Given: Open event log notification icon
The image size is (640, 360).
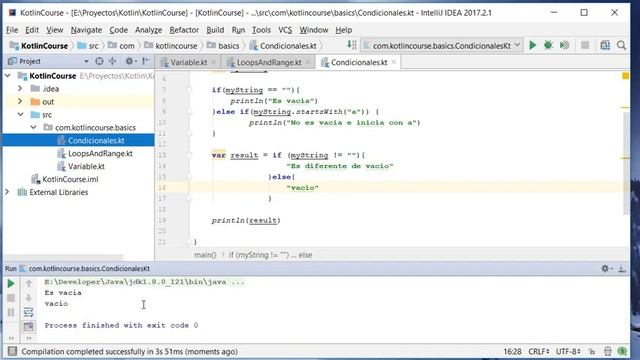Looking at the screenshot, I should click(622, 351).
